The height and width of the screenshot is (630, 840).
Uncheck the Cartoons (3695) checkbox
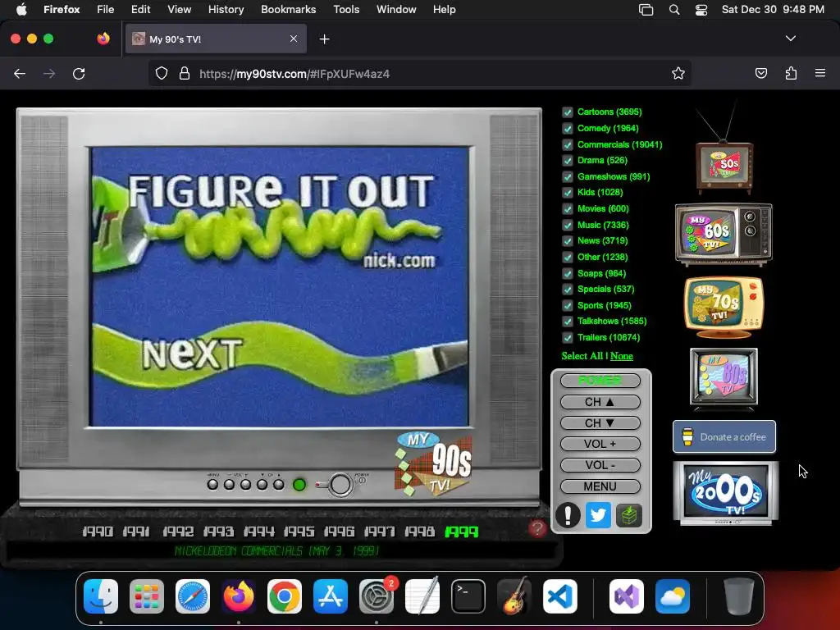click(x=568, y=112)
